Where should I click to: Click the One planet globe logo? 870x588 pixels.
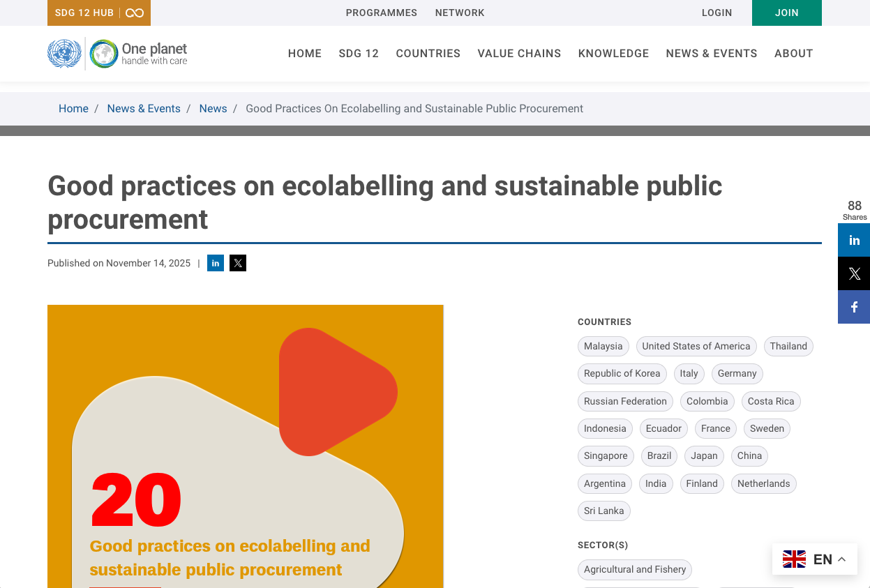point(103,53)
